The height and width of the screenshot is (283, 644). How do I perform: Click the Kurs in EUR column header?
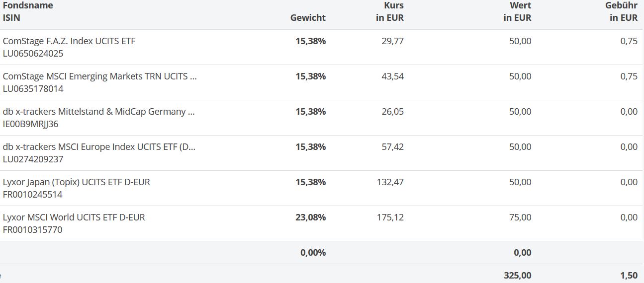[390, 11]
